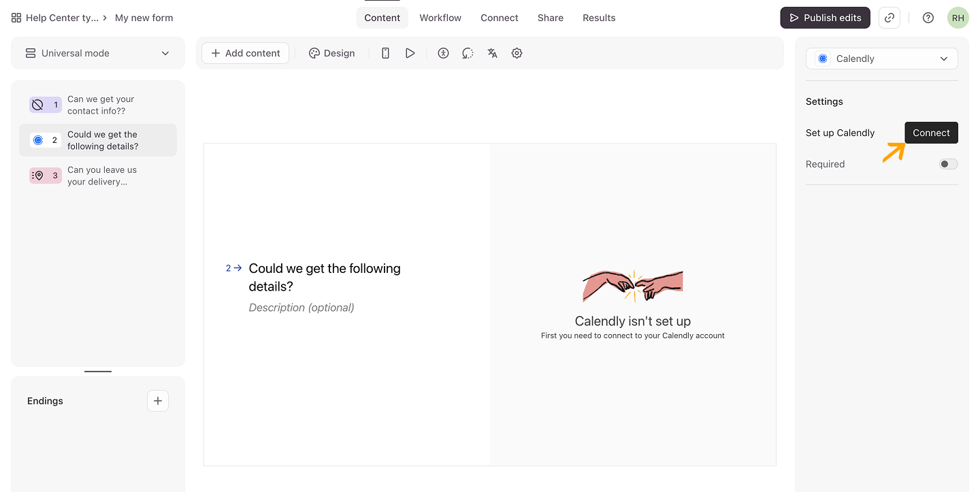The image size is (980, 492).
Task: Expand the Universal mode dropdown
Action: point(98,53)
